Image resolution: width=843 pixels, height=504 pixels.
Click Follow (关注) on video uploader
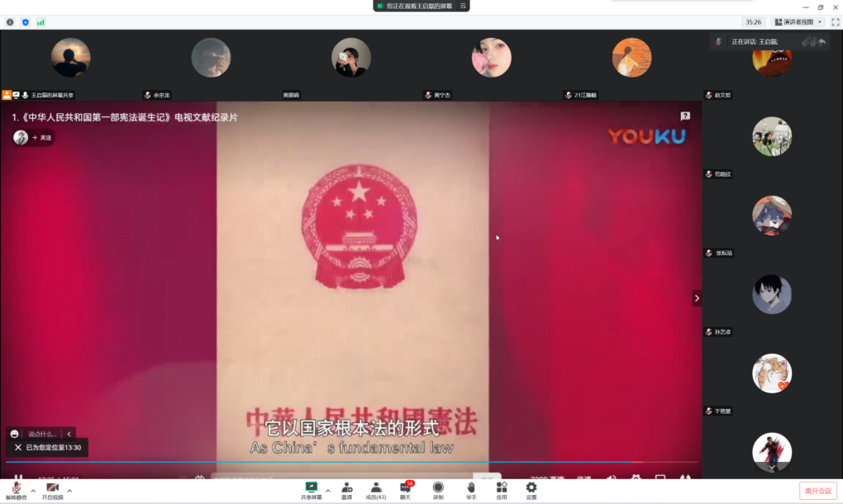coord(43,138)
